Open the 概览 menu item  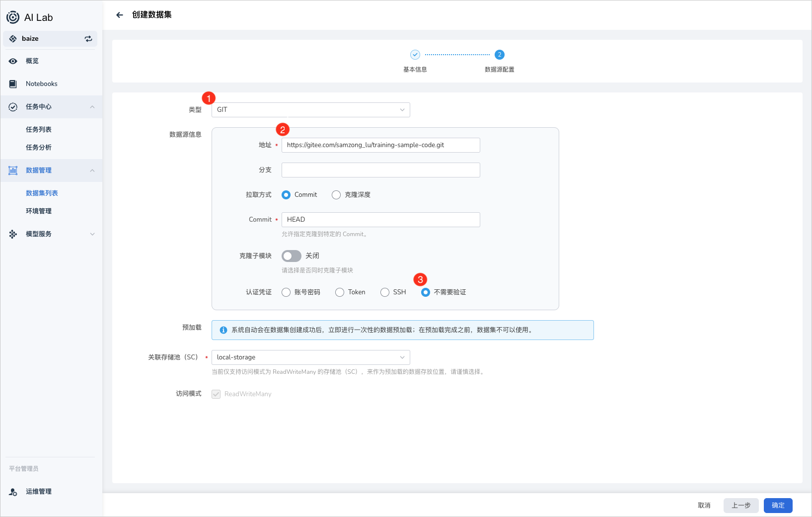point(51,61)
